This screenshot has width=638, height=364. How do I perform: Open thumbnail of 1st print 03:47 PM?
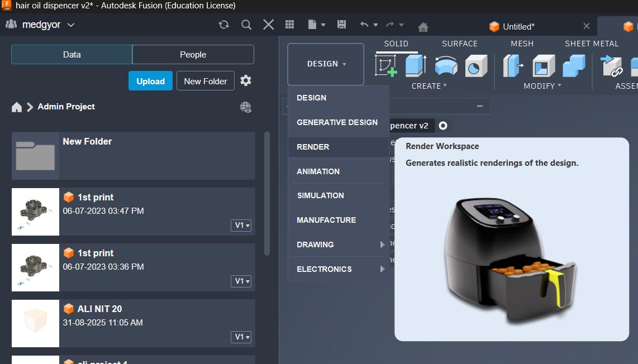click(x=35, y=212)
